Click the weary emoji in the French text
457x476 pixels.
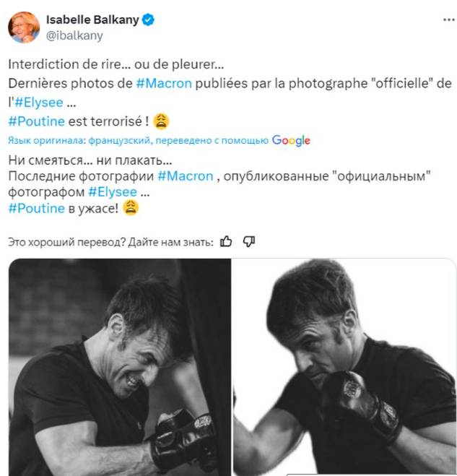162,121
